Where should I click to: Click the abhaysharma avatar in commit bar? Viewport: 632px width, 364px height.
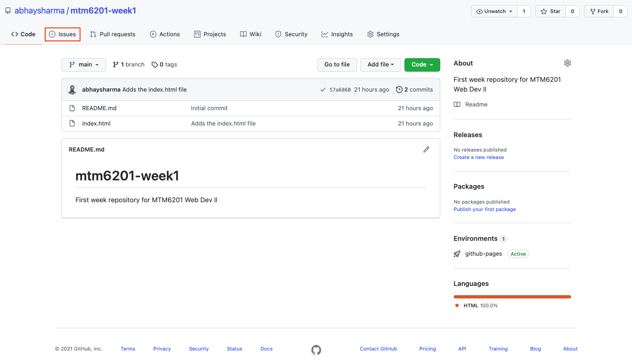[x=72, y=90]
